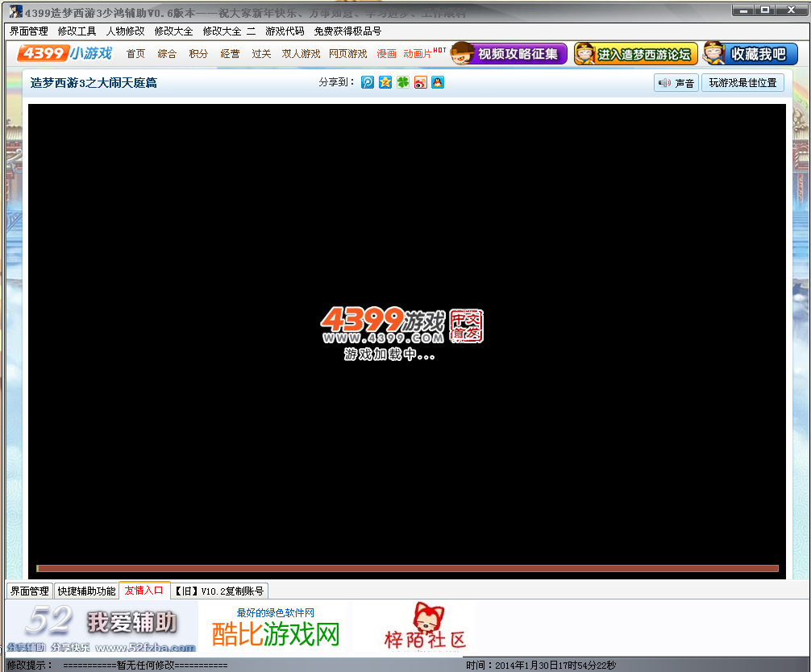Switch to the 【旧】V10.2复制账号 tab
The height and width of the screenshot is (672, 811).
click(x=219, y=591)
